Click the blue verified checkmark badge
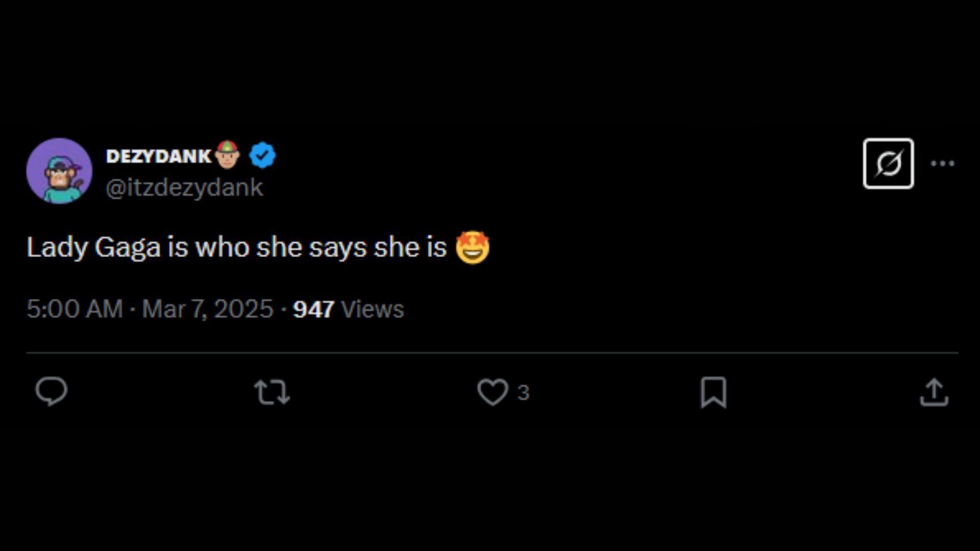Screen dimensions: 980x551 pos(262,156)
